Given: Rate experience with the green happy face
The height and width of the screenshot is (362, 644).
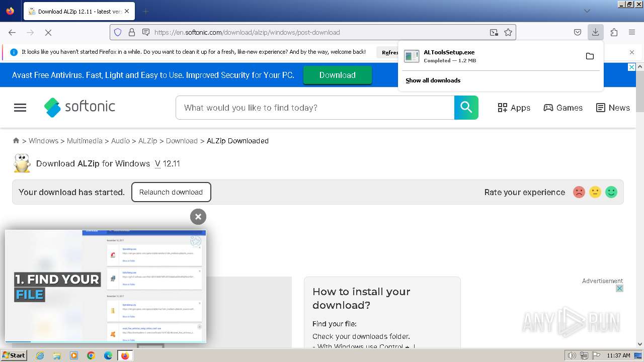Looking at the screenshot, I should (x=611, y=192).
